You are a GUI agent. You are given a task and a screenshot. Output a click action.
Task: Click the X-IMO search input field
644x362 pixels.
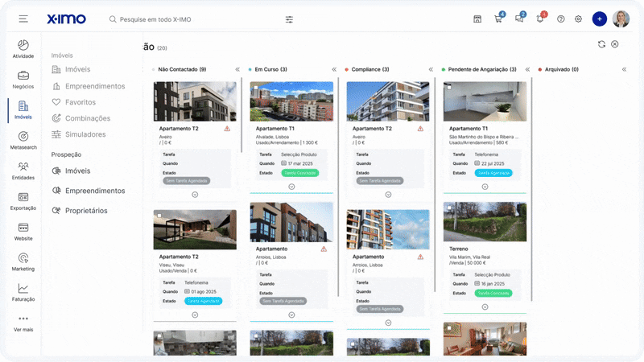coord(193,19)
